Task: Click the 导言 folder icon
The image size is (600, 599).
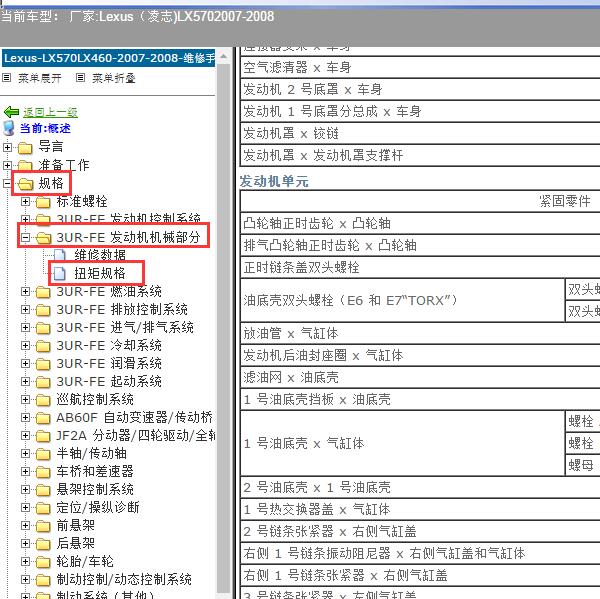Action: pyautogui.click(x=25, y=147)
